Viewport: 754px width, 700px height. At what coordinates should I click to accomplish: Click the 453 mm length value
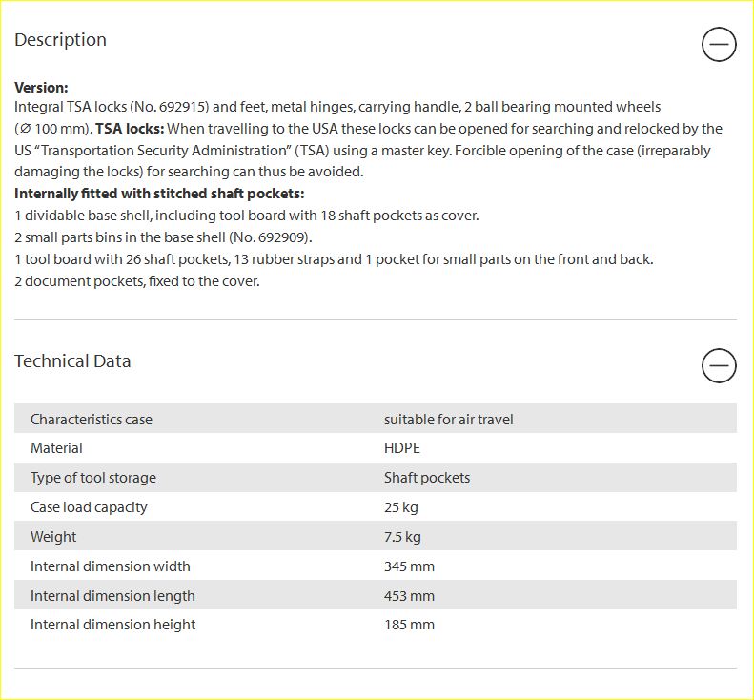[409, 596]
